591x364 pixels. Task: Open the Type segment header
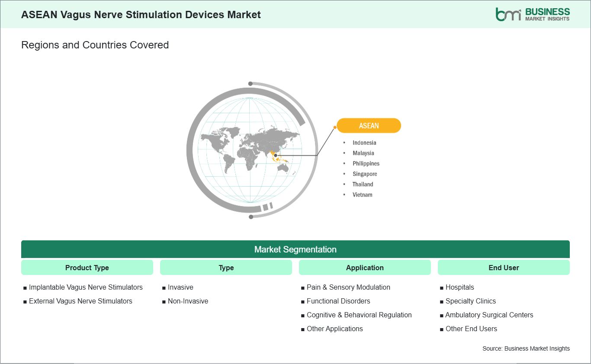(226, 268)
